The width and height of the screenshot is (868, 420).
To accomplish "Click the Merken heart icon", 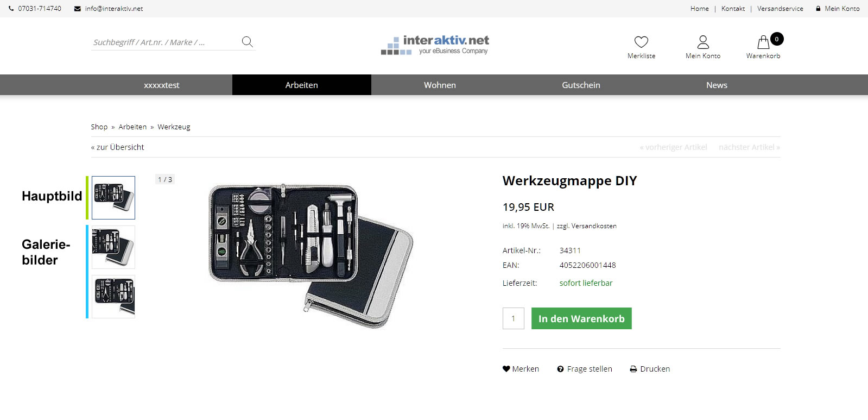I will [506, 369].
